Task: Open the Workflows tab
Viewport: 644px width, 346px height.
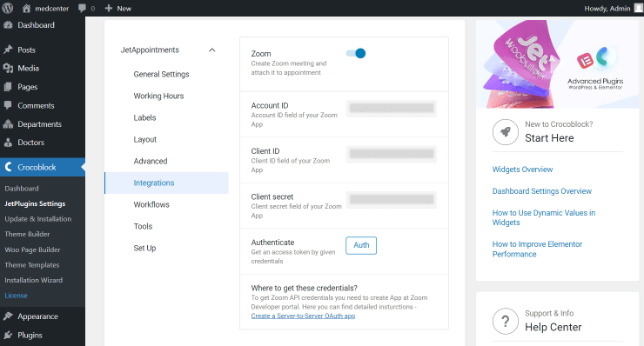Action: pyautogui.click(x=151, y=205)
